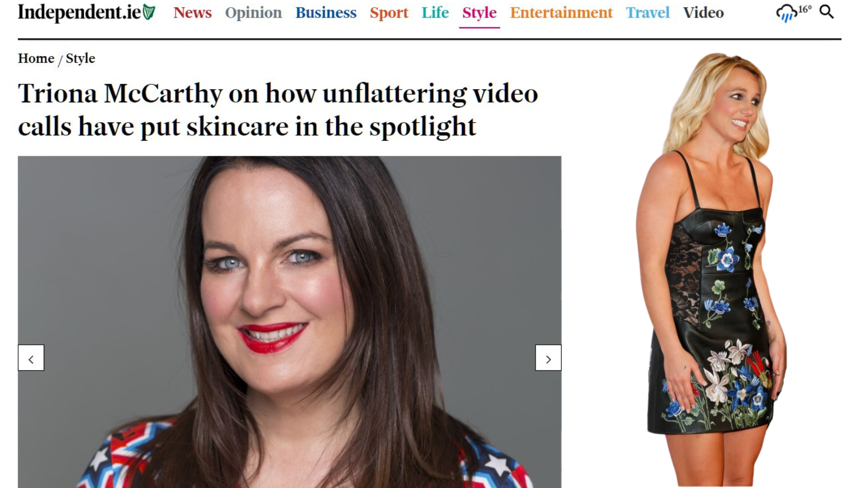Image resolution: width=868 pixels, height=488 pixels.
Task: Click the Triona McCarthy portrait photo
Action: pos(289,322)
